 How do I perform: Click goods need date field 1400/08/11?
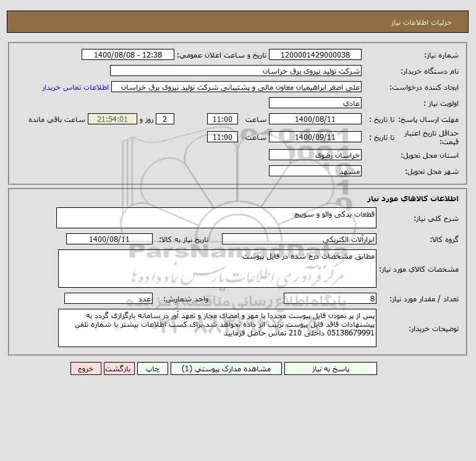(109, 239)
